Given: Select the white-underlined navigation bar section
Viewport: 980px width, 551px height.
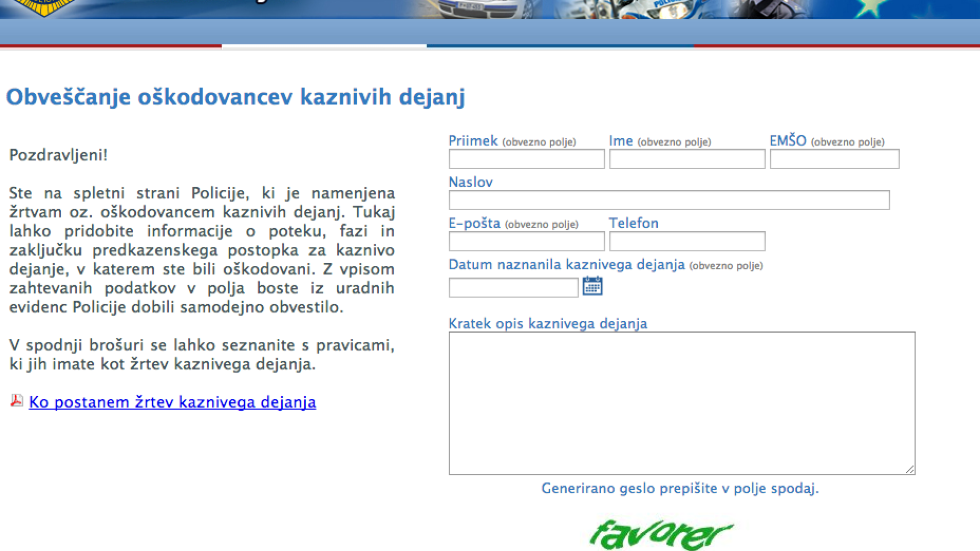Looking at the screenshot, I should (324, 34).
